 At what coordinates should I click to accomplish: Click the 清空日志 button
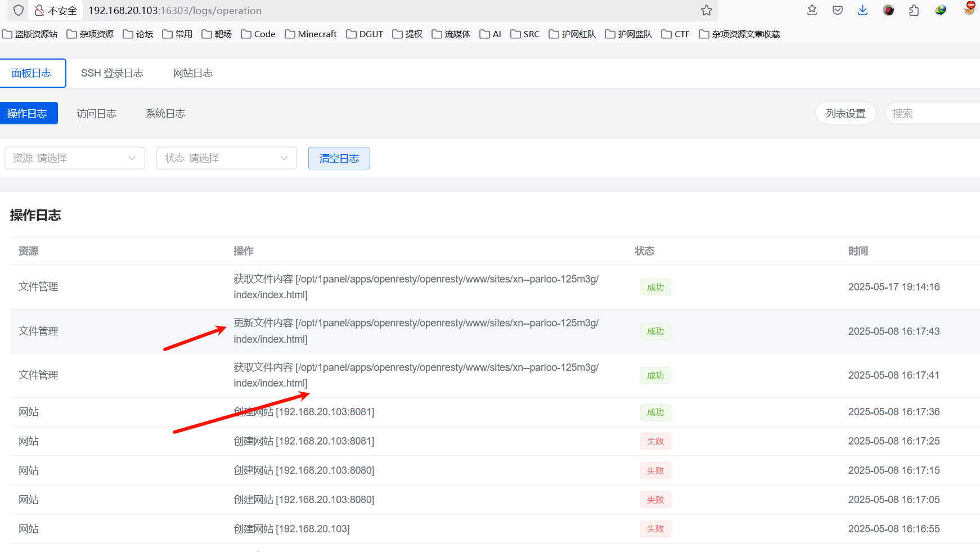339,159
